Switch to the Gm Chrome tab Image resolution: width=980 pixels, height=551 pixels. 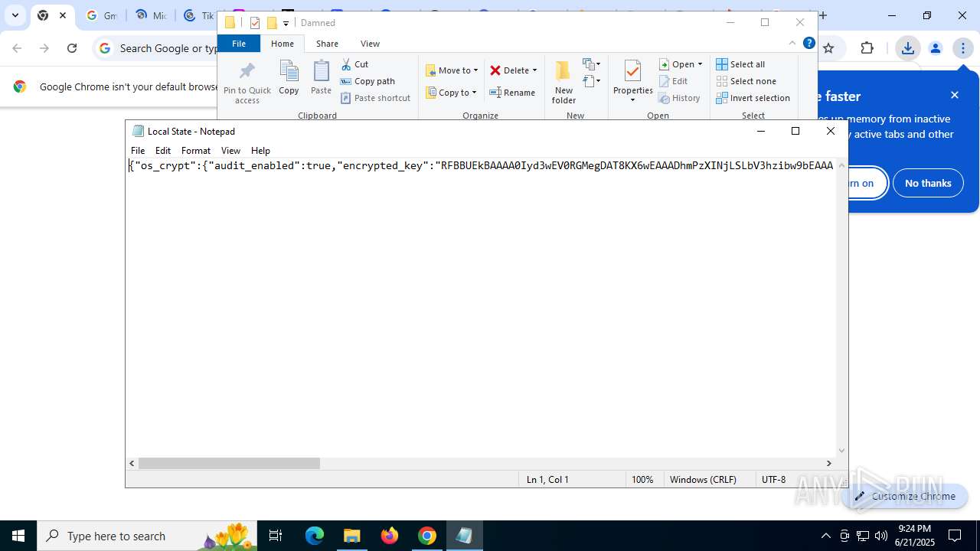coord(101,15)
